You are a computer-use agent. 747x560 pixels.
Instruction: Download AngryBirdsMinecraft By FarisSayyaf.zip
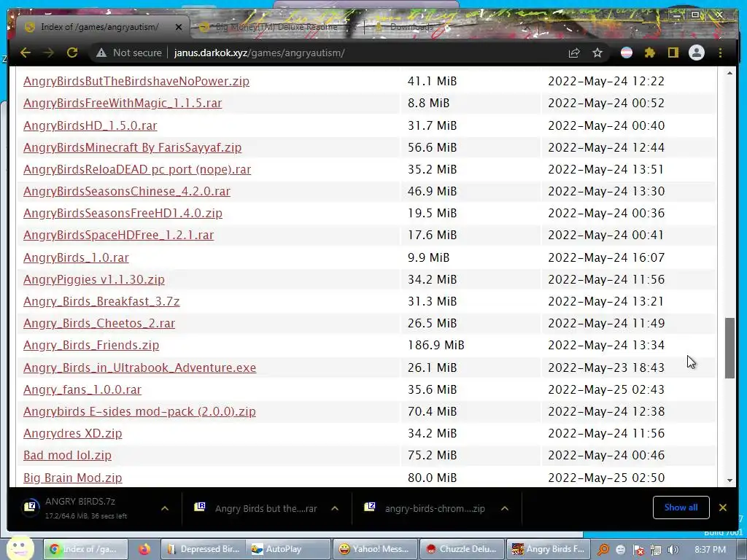click(x=133, y=147)
